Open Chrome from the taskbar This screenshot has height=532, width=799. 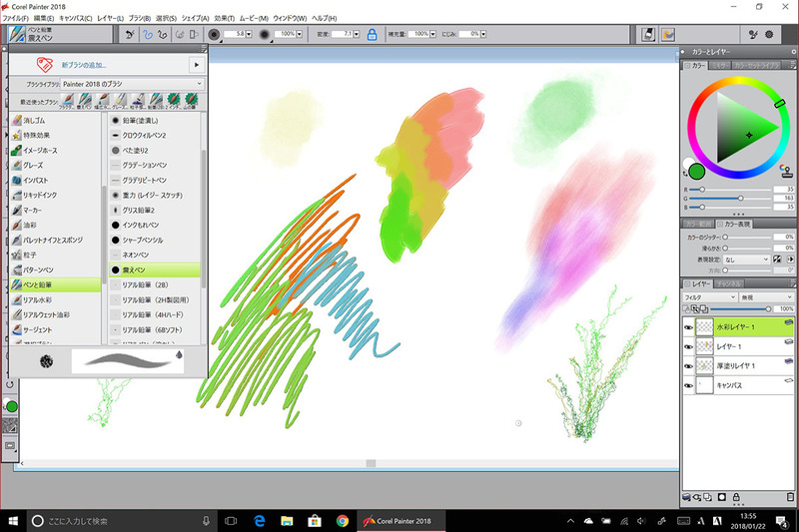343,521
